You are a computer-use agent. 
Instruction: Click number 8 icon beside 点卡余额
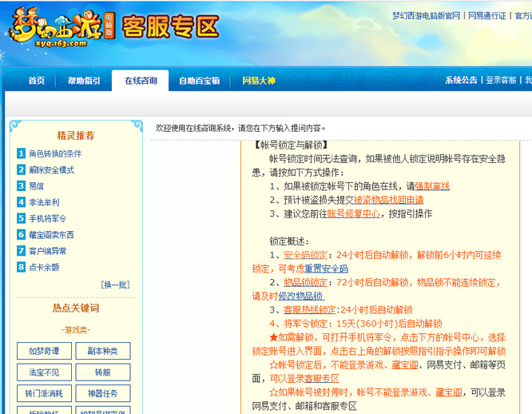coord(21,267)
